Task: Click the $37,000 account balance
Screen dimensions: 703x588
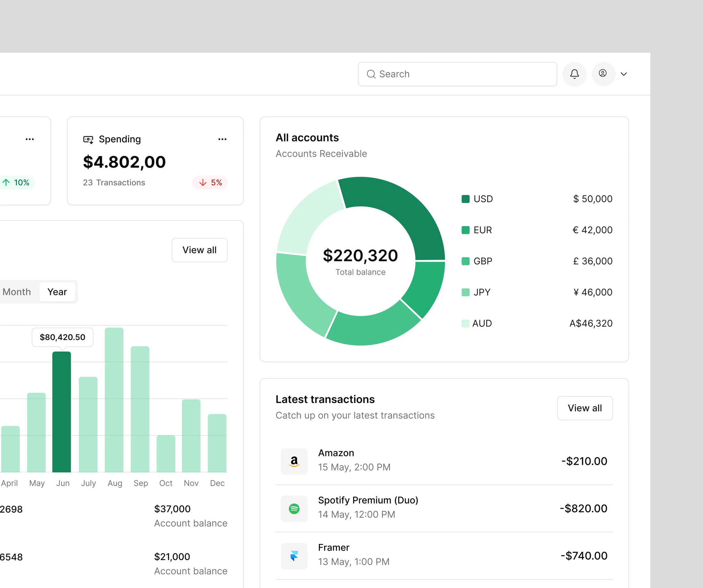Action: [172, 509]
